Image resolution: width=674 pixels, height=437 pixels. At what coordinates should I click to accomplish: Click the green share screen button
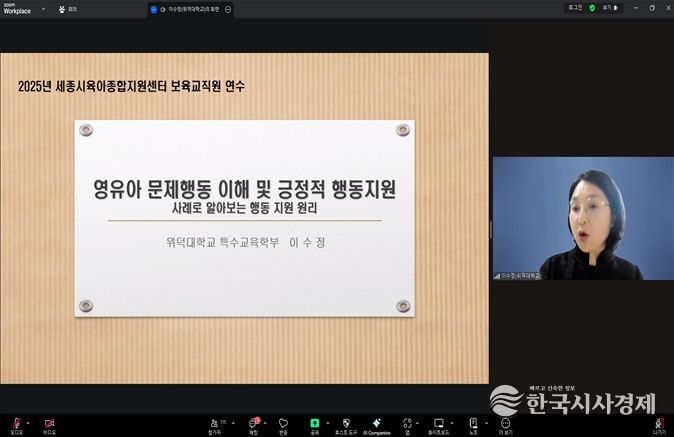(x=314, y=423)
